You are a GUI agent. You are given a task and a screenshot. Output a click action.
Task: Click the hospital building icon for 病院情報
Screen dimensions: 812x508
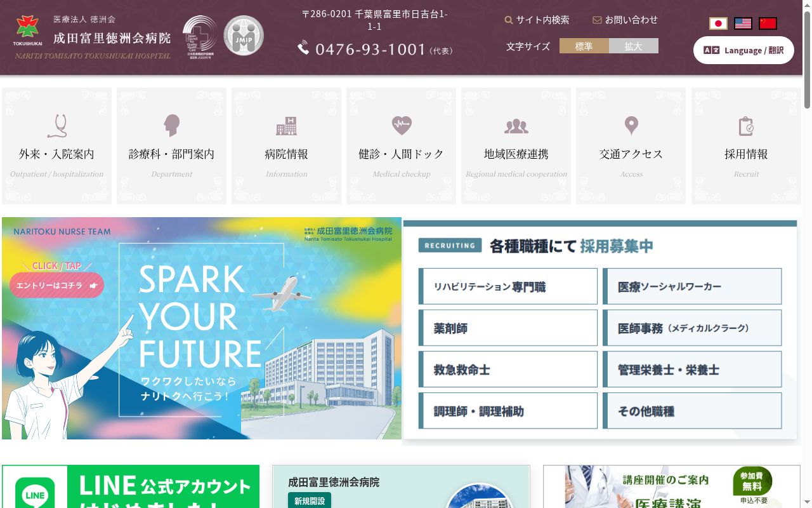point(286,126)
